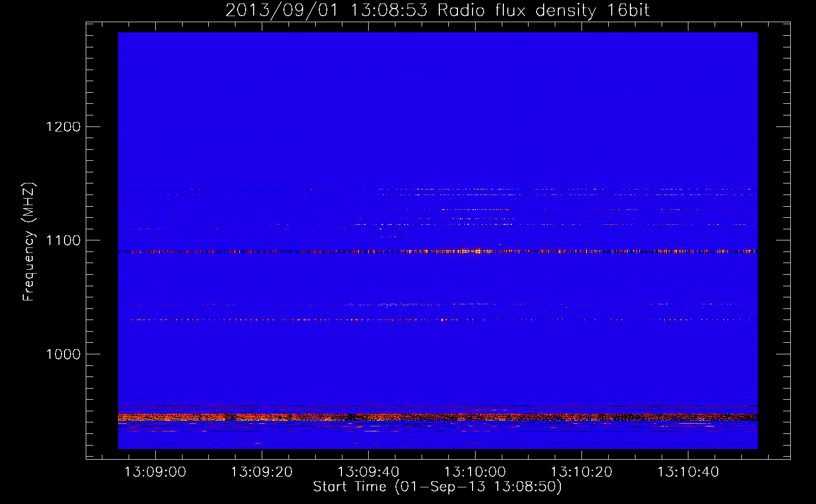Click the 13:10:20 time tick label
816x504 pixels.
point(581,472)
